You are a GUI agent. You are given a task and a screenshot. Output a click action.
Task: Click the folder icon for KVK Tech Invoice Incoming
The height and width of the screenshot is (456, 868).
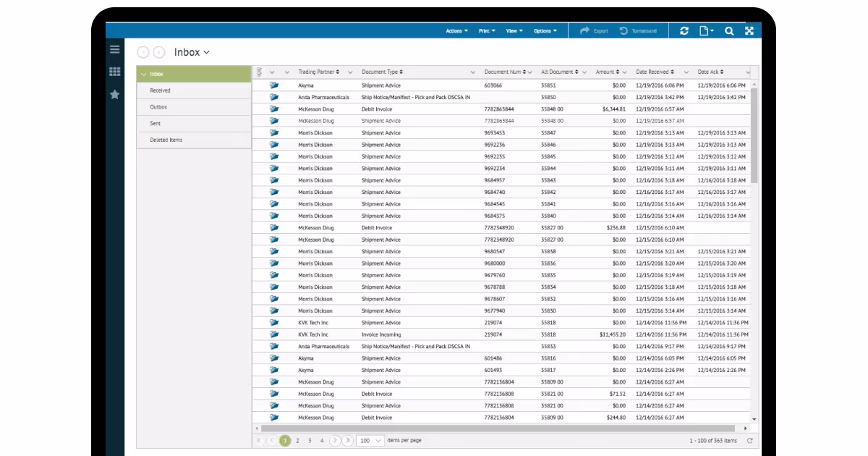coord(273,334)
